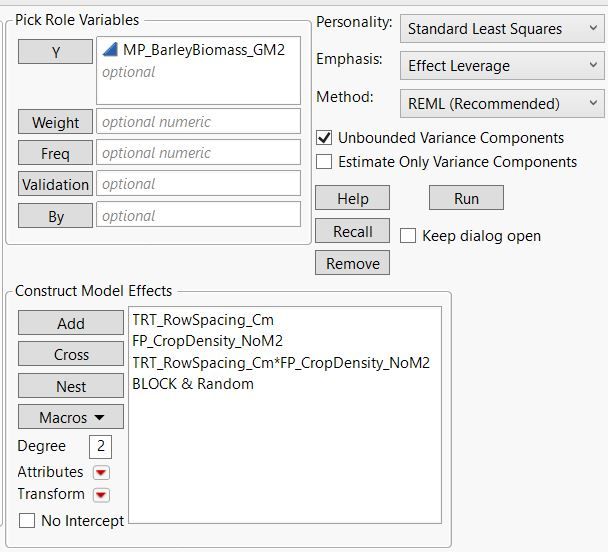Open the Transform red triangle menu
Image resolution: width=608 pixels, height=552 pixels.
(x=101, y=495)
